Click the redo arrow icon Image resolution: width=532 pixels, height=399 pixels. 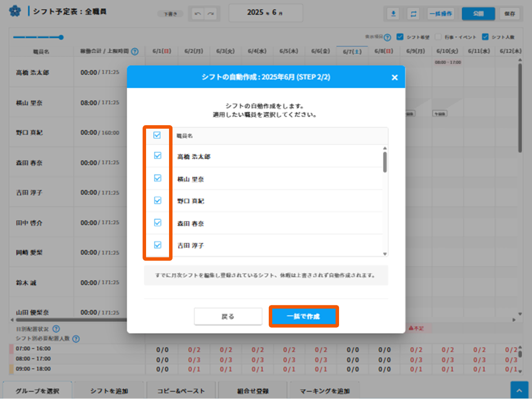(211, 14)
